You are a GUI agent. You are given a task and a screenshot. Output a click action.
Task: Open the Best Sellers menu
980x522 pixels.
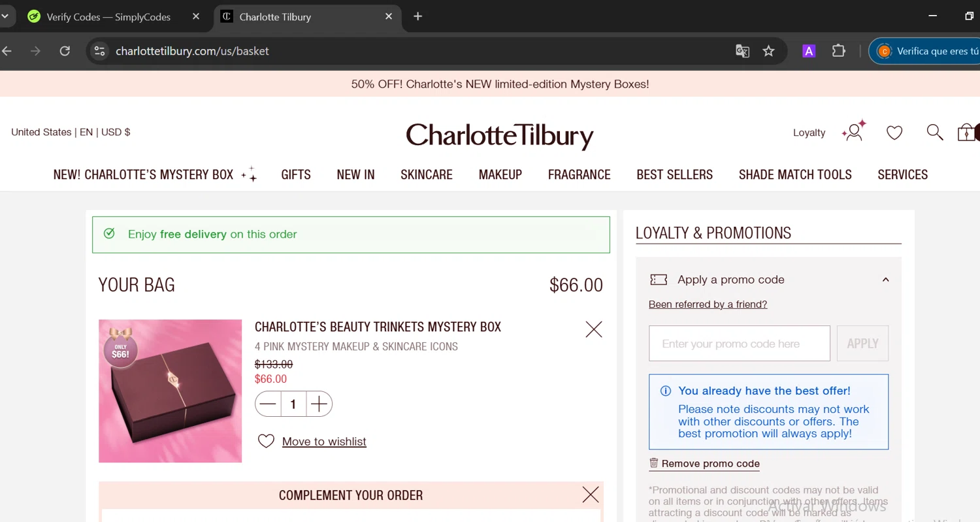coord(675,174)
